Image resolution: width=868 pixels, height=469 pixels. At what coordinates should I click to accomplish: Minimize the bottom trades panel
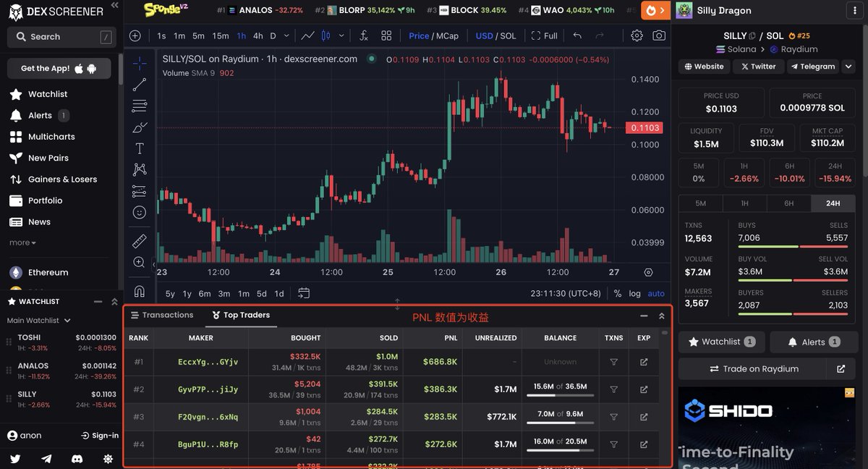(644, 316)
